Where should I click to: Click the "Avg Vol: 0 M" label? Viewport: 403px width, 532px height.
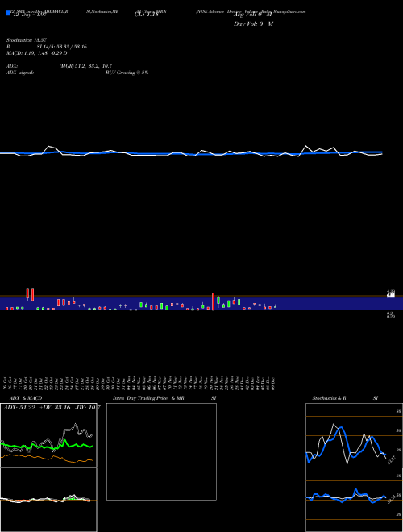tap(253, 15)
